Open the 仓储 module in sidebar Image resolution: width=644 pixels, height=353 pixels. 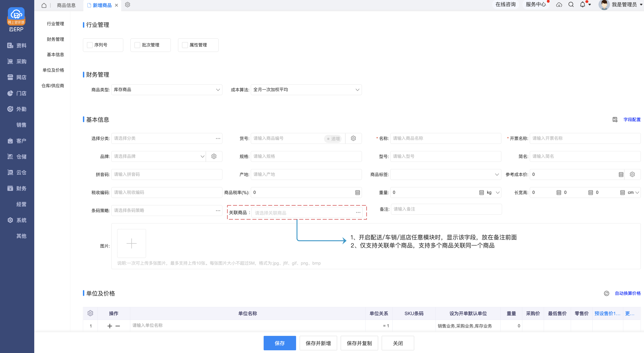click(17, 157)
